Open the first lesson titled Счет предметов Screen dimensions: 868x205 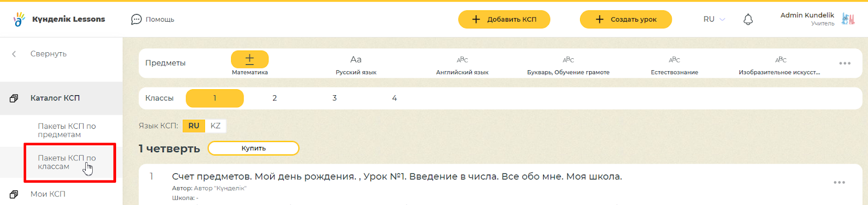pyautogui.click(x=397, y=177)
